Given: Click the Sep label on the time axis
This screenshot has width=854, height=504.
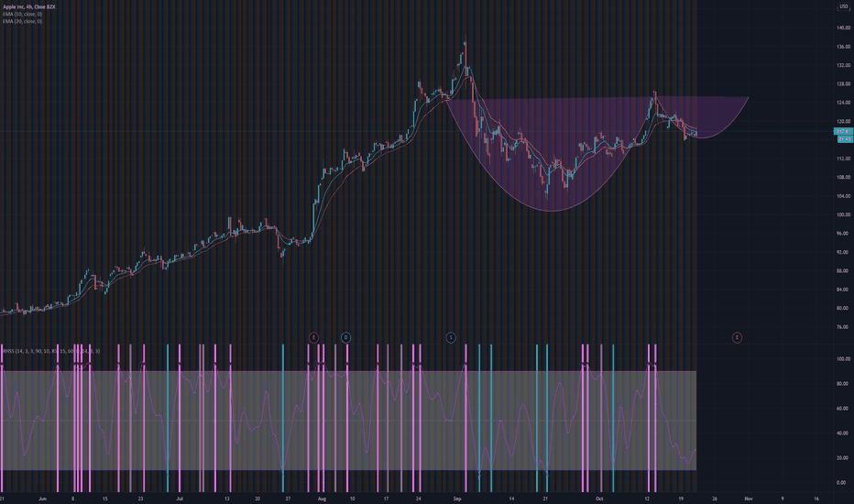Looking at the screenshot, I should [457, 499].
